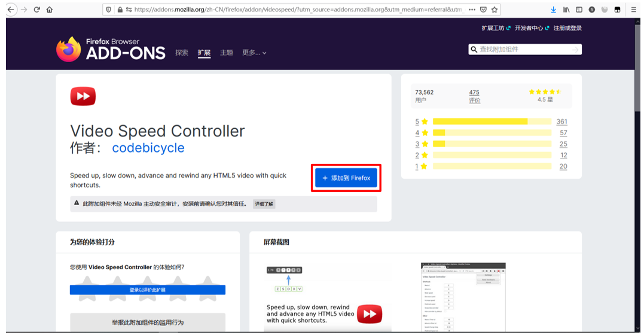The height and width of the screenshot is (335, 644).
Task: Open the 20 one-star review count
Action: point(563,166)
